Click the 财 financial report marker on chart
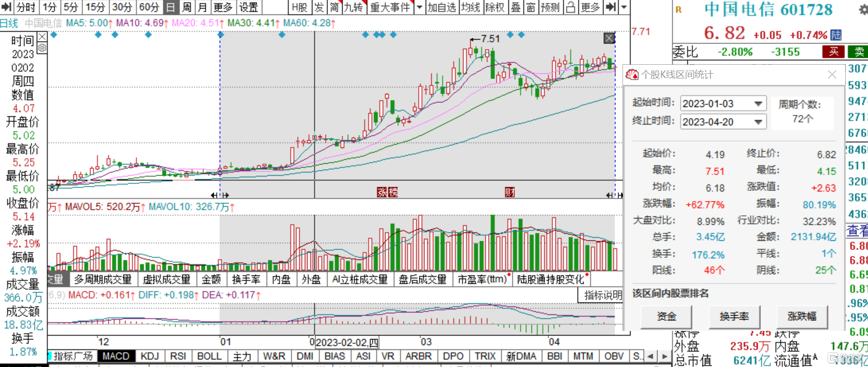This screenshot has height=367, width=868. [510, 192]
